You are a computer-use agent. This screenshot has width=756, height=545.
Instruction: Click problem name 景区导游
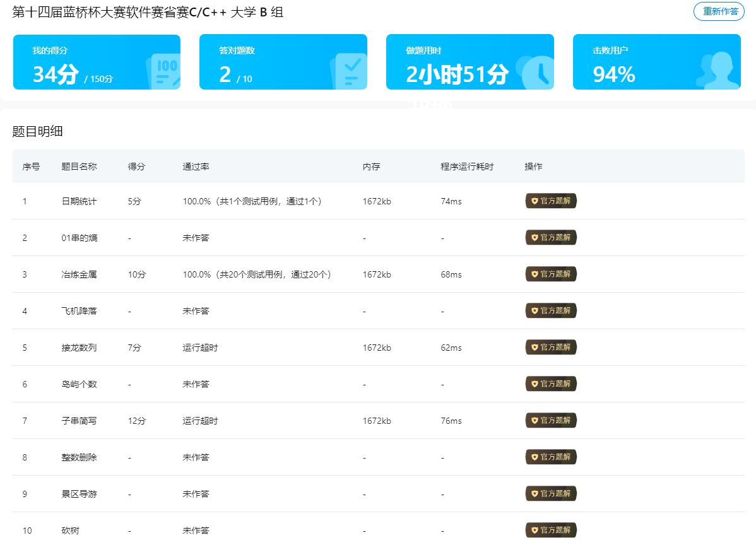[x=79, y=495]
